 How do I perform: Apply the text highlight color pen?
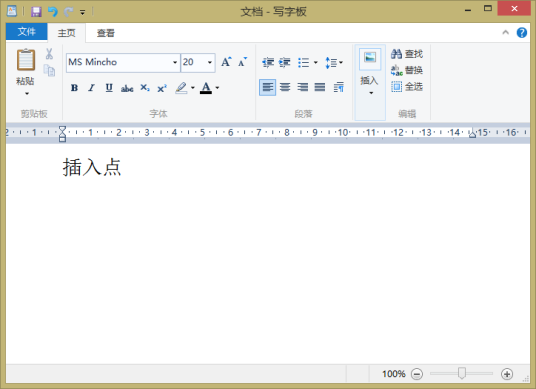click(x=181, y=88)
